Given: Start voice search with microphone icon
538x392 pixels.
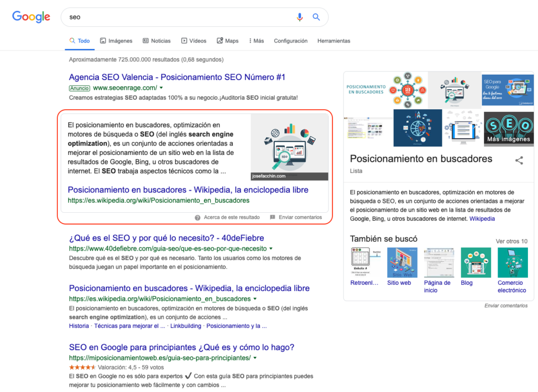Looking at the screenshot, I should (x=299, y=17).
